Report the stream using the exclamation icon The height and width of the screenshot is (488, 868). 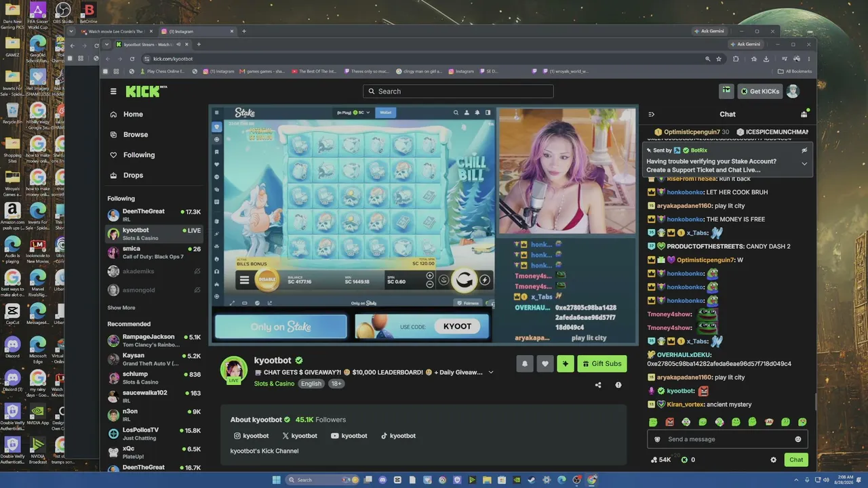618,385
